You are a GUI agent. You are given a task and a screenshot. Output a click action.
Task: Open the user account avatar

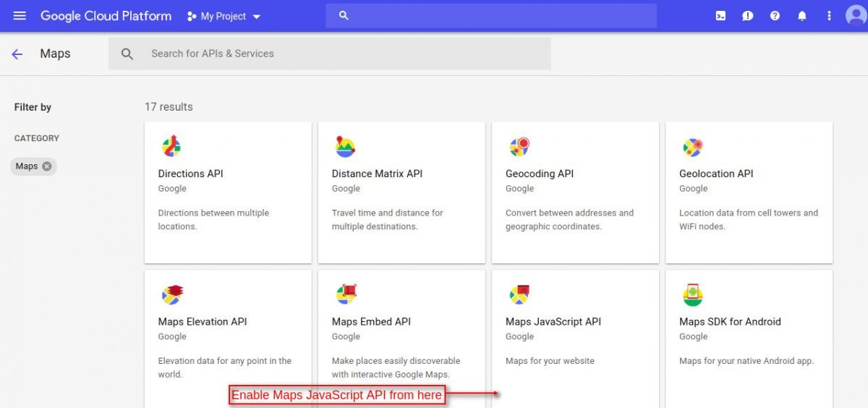click(x=856, y=16)
